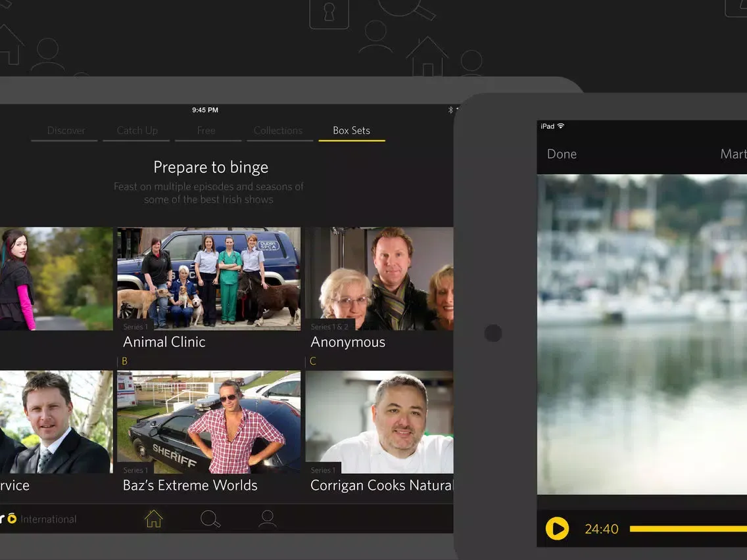Click the Corrigan Cooks Naturally title
747x560 pixels.
tap(381, 485)
